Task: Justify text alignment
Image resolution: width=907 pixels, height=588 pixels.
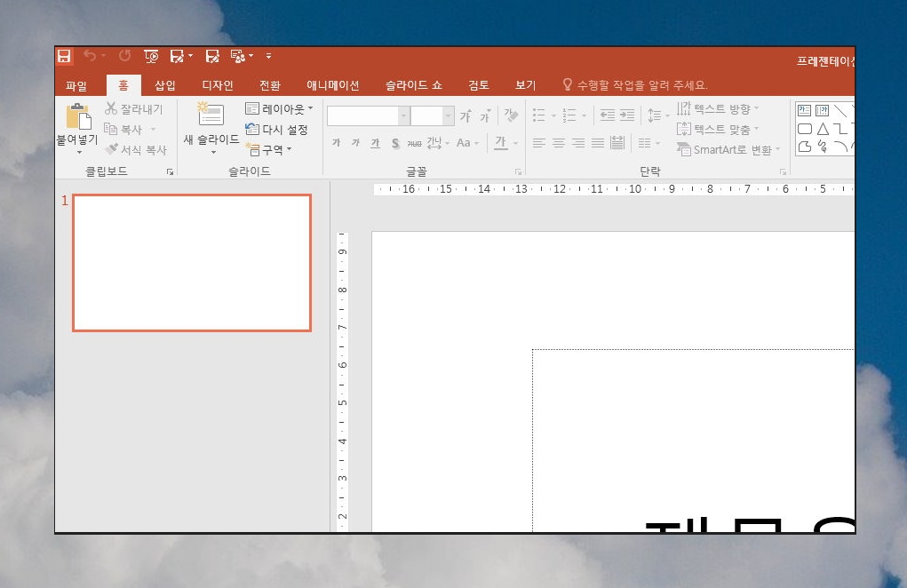Action: coord(598,143)
